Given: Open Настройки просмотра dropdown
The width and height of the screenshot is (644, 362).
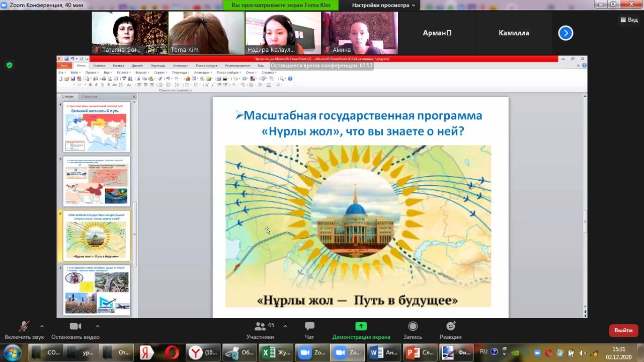Looking at the screenshot, I should [383, 5].
